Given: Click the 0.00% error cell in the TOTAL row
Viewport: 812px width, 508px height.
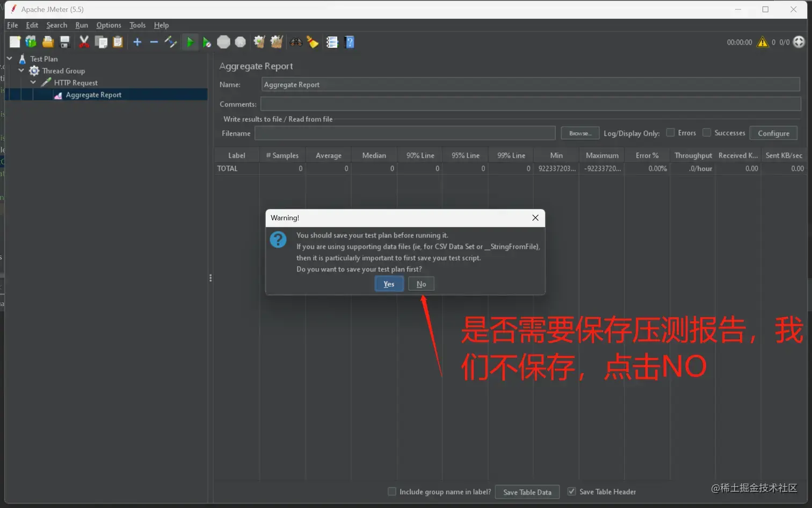Looking at the screenshot, I should 647,168.
